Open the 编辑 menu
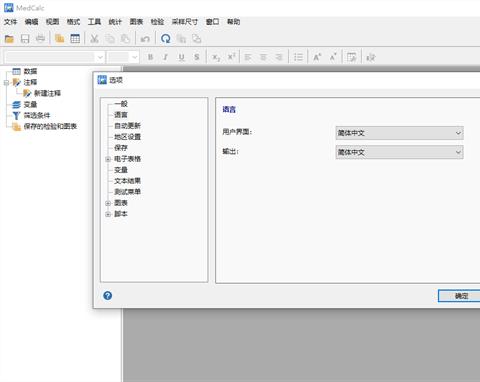480x382 pixels. [x=31, y=22]
